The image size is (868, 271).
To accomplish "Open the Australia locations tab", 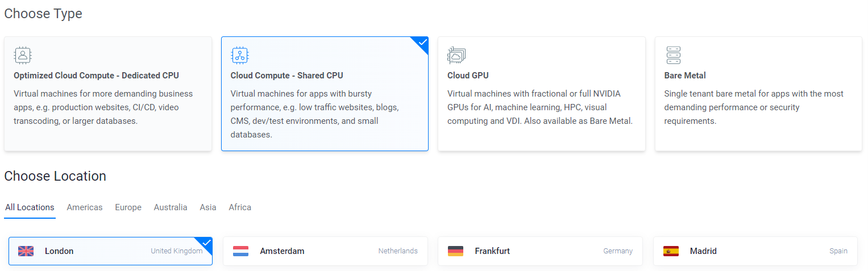I will click(171, 207).
